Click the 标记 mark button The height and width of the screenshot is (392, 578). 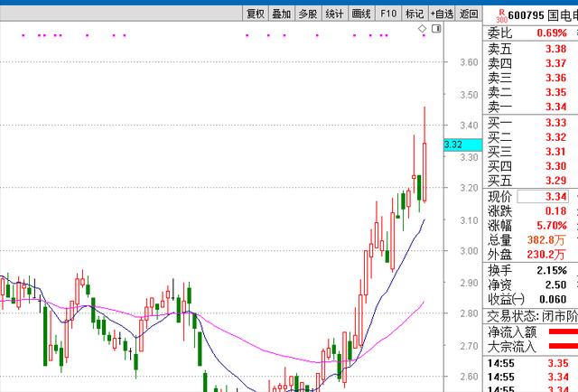[x=415, y=14]
